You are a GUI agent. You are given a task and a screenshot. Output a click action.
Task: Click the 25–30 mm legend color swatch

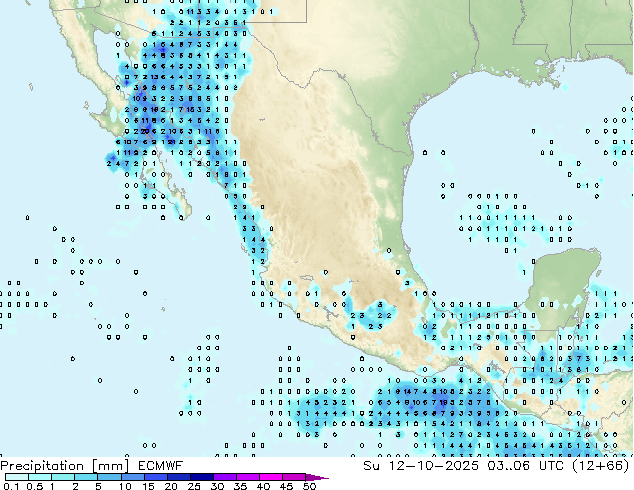coord(202,477)
